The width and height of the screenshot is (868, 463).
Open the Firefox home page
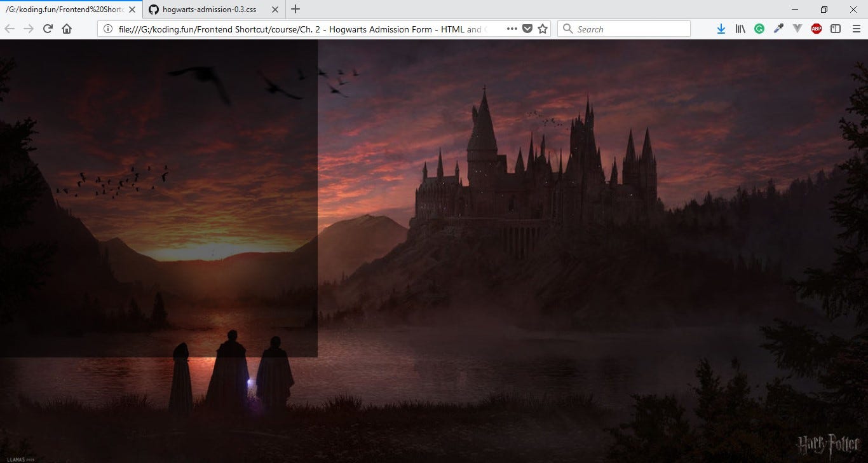(x=67, y=29)
